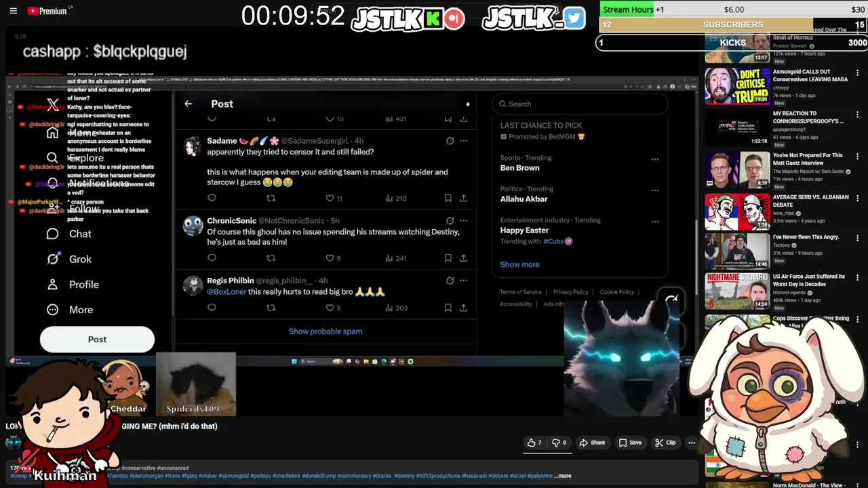Open more options on Sadame's tweet
The image size is (868, 488).
(463, 141)
